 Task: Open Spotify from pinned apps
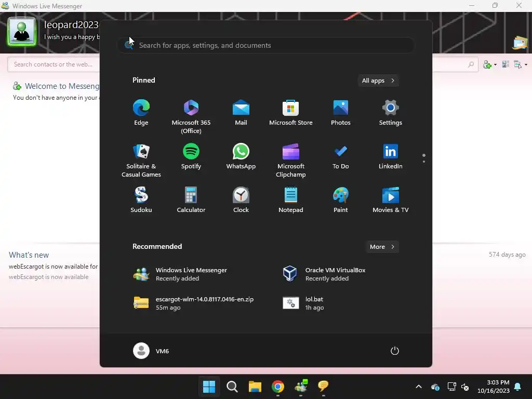(x=191, y=156)
